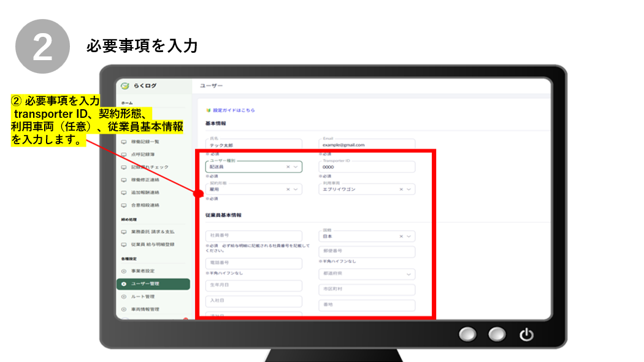
Task: Open the 契約形態 dropdown arrow
Action: (x=296, y=190)
